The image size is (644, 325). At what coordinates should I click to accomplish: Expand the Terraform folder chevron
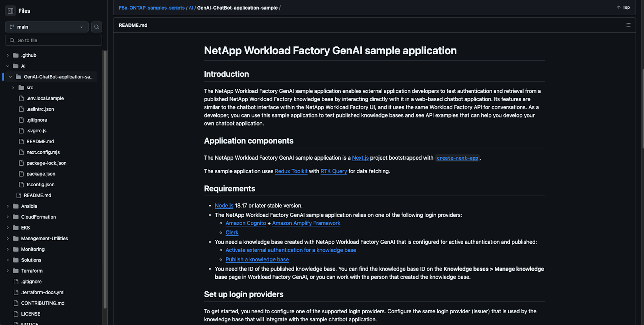[8, 271]
